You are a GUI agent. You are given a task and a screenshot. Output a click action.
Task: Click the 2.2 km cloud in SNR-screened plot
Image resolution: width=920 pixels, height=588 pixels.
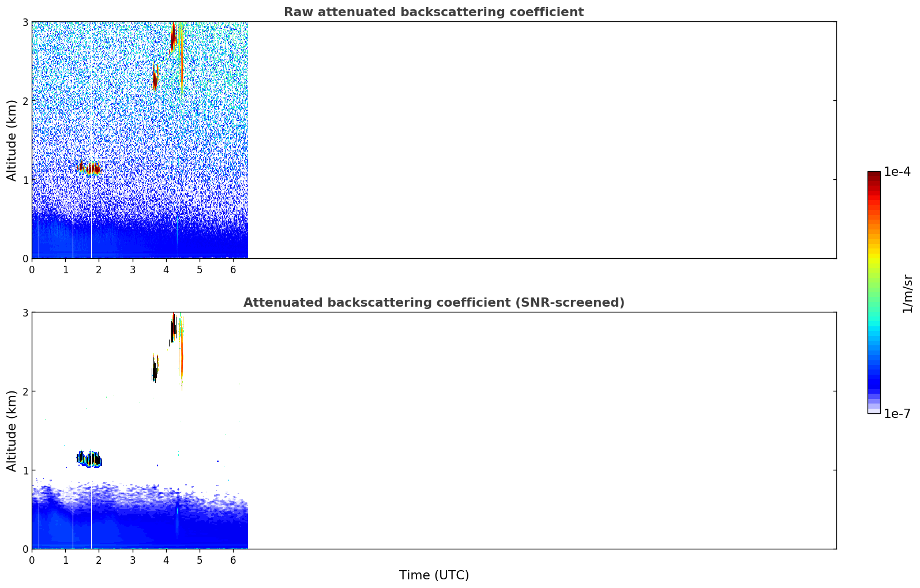click(x=154, y=370)
